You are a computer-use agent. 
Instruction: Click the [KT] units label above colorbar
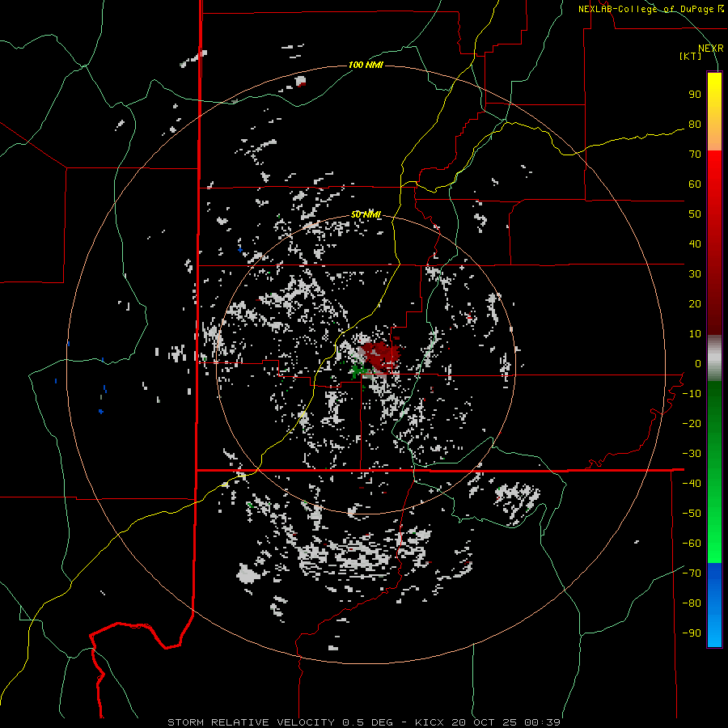click(691, 56)
